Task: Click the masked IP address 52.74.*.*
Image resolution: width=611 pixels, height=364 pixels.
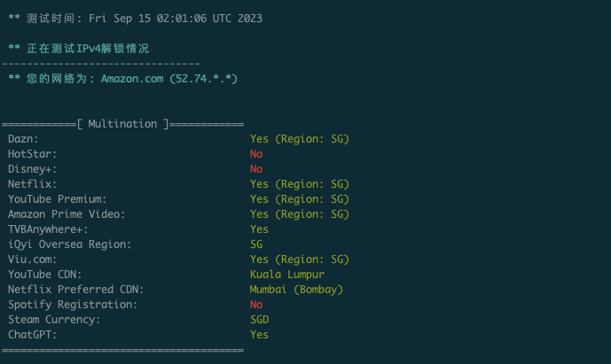Action: point(204,79)
